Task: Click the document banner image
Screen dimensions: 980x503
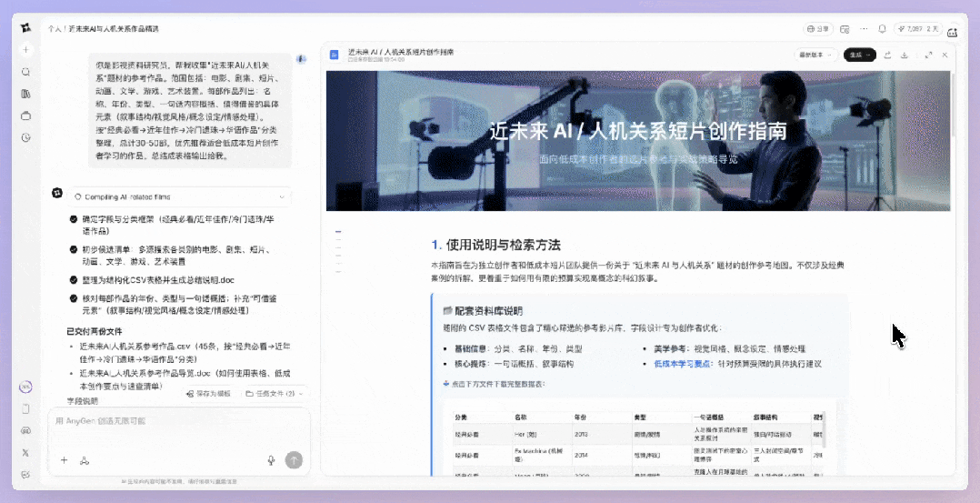Action: [x=637, y=141]
